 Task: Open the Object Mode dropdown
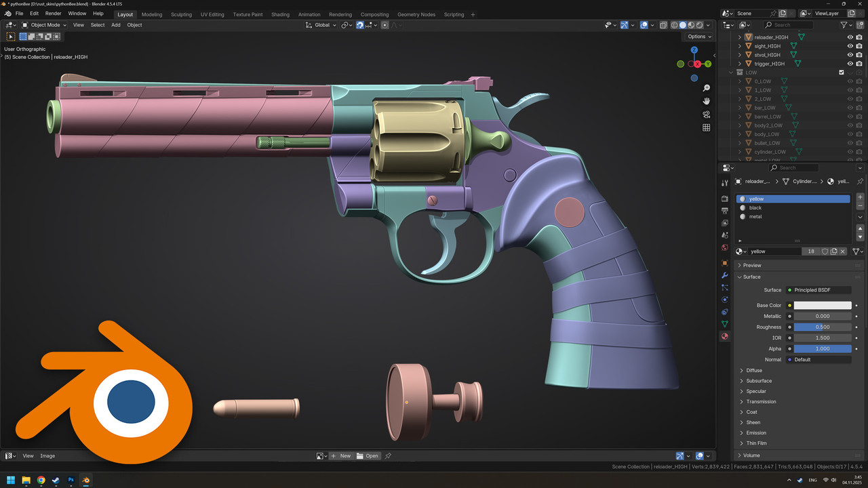click(44, 25)
